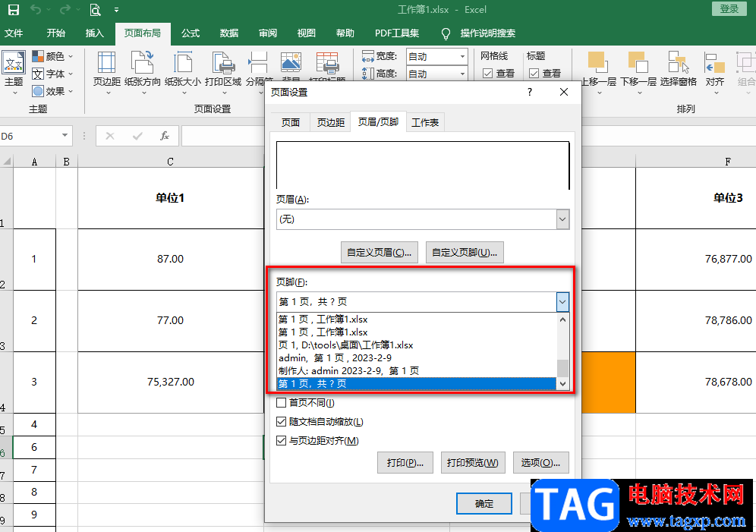The width and height of the screenshot is (756, 532).
Task: Click the lightbulb Tell Me search icon
Action: tap(446, 33)
